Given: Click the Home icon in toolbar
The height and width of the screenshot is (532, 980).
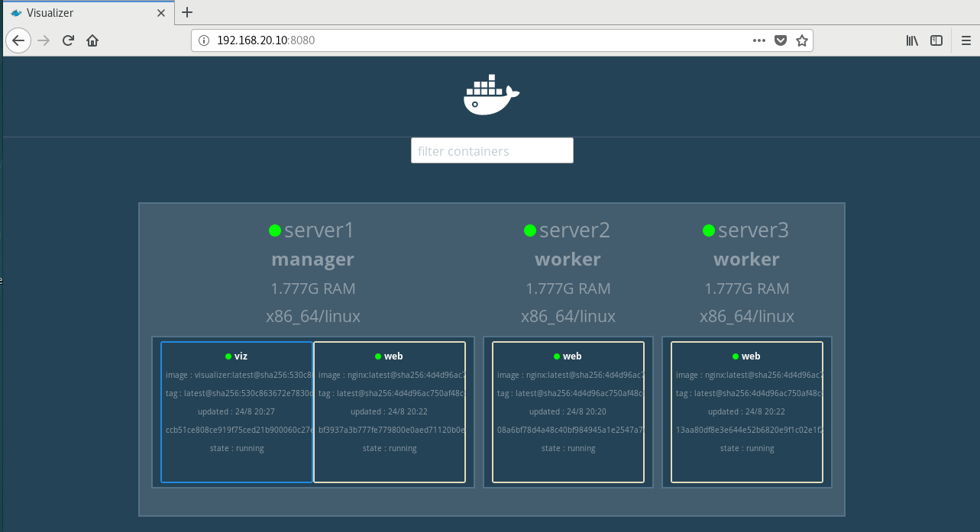Looking at the screenshot, I should point(92,40).
